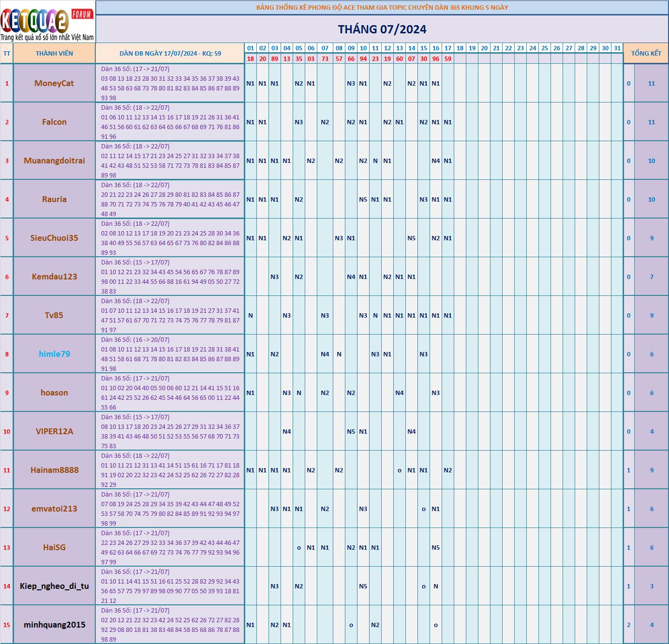Select hoason's N4 on day 13

400,393
